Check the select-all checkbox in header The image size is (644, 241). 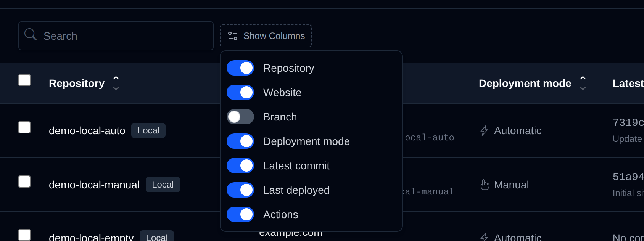(x=24, y=80)
